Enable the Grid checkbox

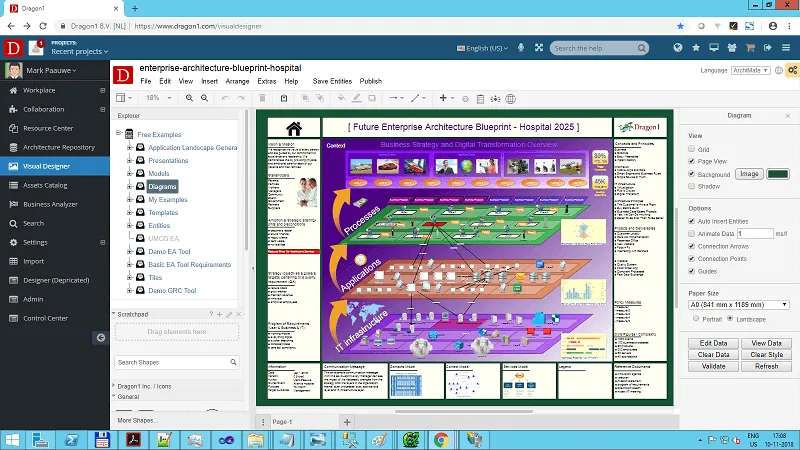click(691, 149)
